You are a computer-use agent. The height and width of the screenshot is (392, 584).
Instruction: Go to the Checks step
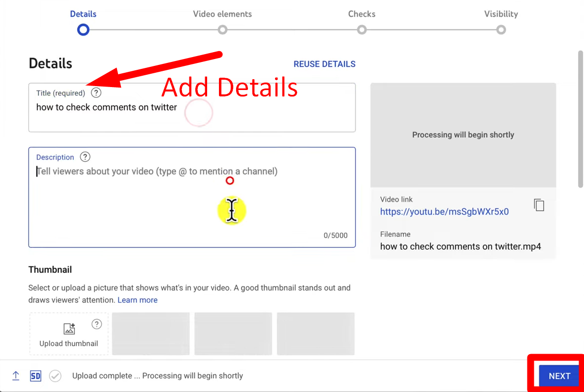[362, 14]
